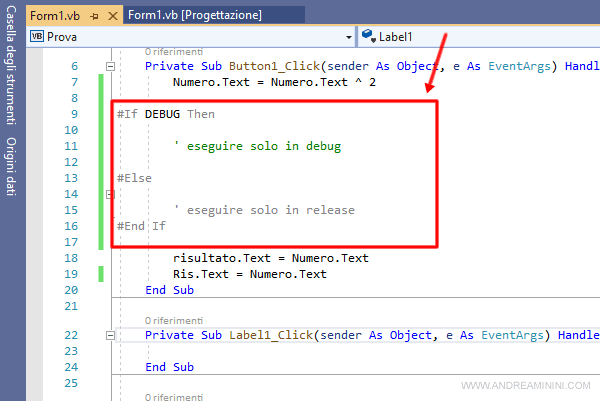Collapse the Label1_Click sub

110,334
